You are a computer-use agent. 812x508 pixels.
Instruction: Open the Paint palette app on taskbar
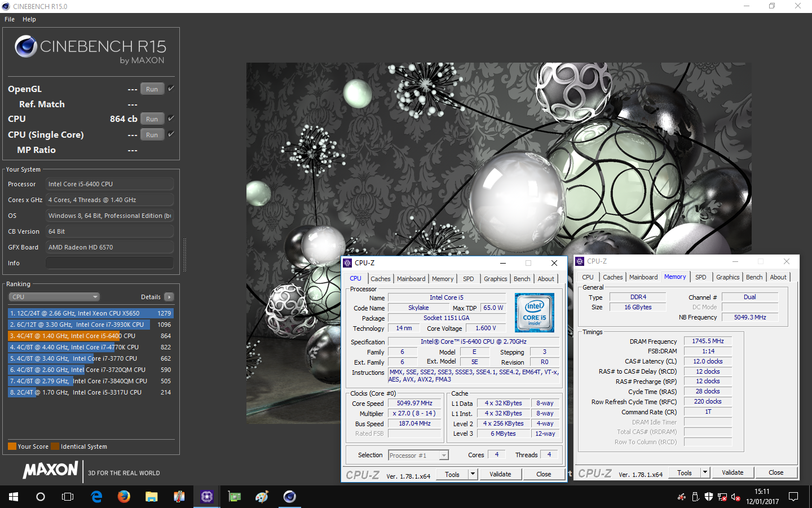262,497
